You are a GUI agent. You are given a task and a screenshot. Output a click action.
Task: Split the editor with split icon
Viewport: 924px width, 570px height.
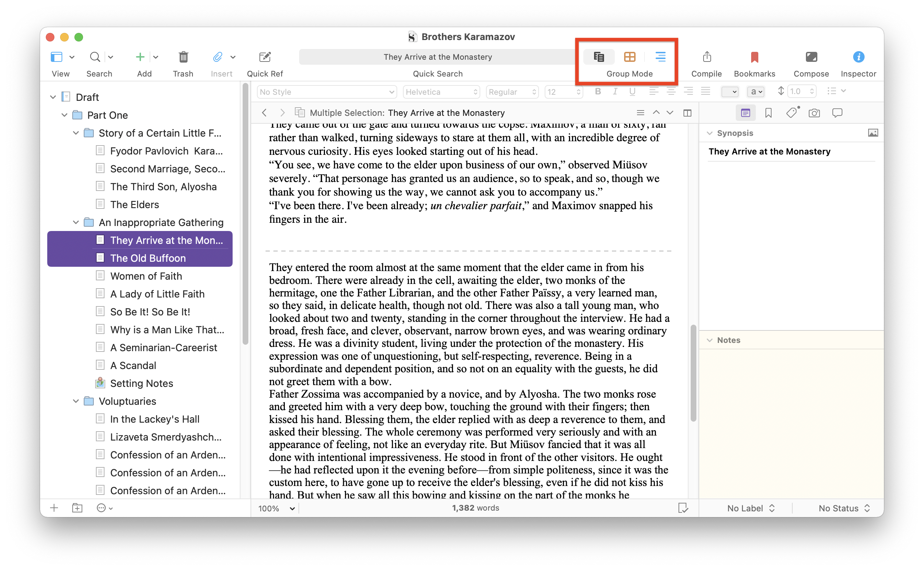(x=687, y=113)
